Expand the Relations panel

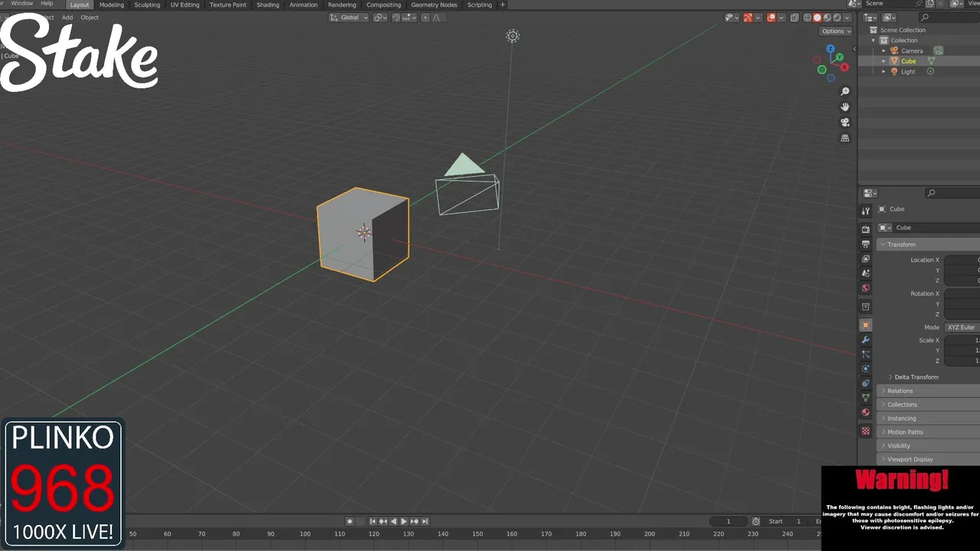(x=928, y=391)
